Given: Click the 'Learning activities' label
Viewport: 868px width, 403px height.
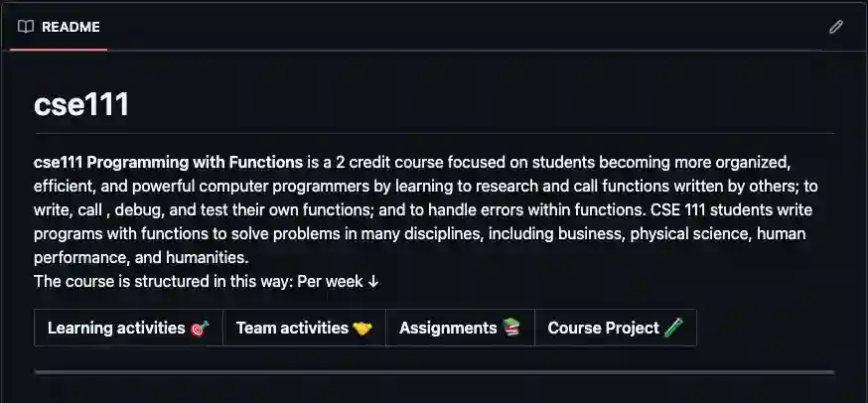Looking at the screenshot, I should pyautogui.click(x=116, y=328).
